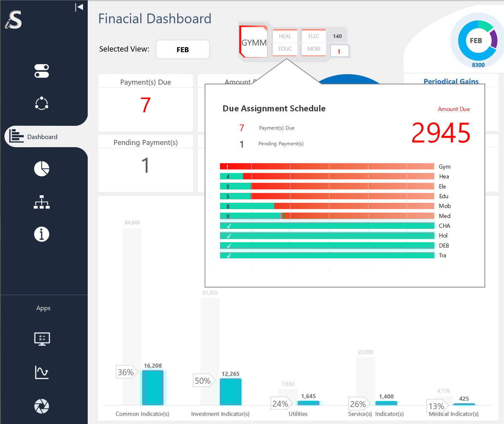Select the Dashboard menu item
The width and height of the screenshot is (504, 424).
click(42, 137)
